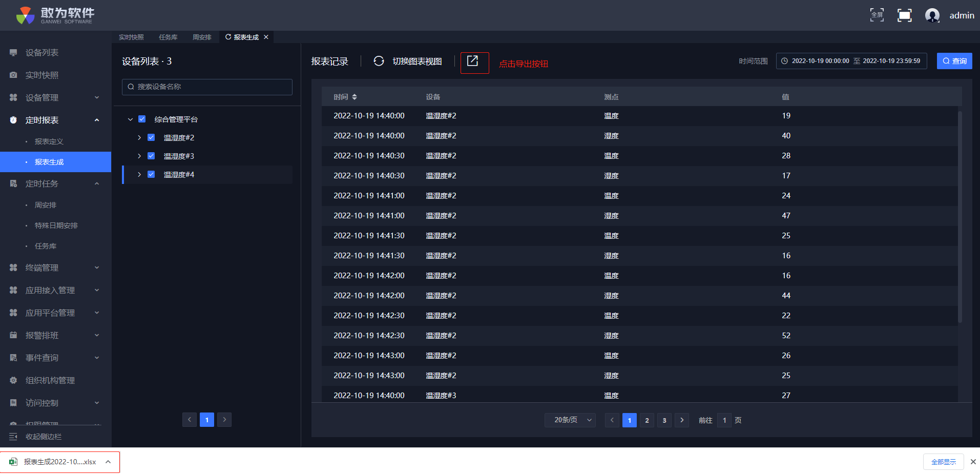980x474 pixels.
Task: Click the 查询 search button
Action: tap(954, 61)
